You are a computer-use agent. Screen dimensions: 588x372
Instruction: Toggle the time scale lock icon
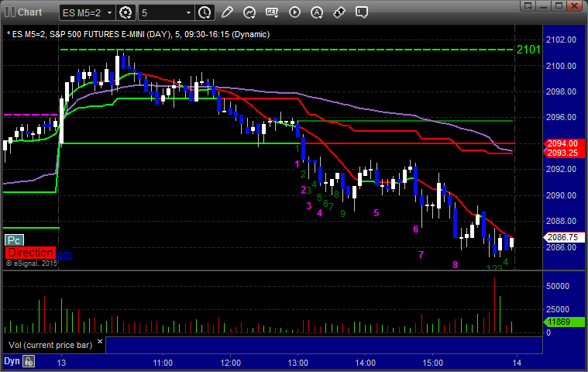[x=29, y=361]
